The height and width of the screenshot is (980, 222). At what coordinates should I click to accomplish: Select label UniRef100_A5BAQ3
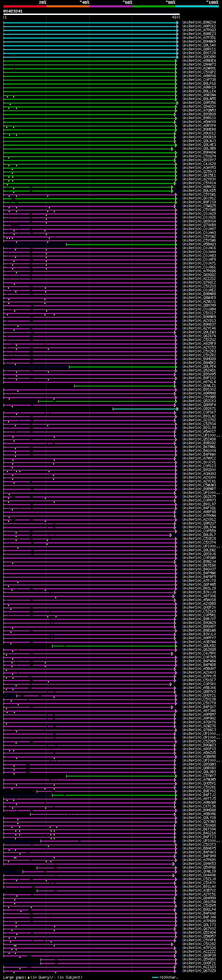(199, 244)
